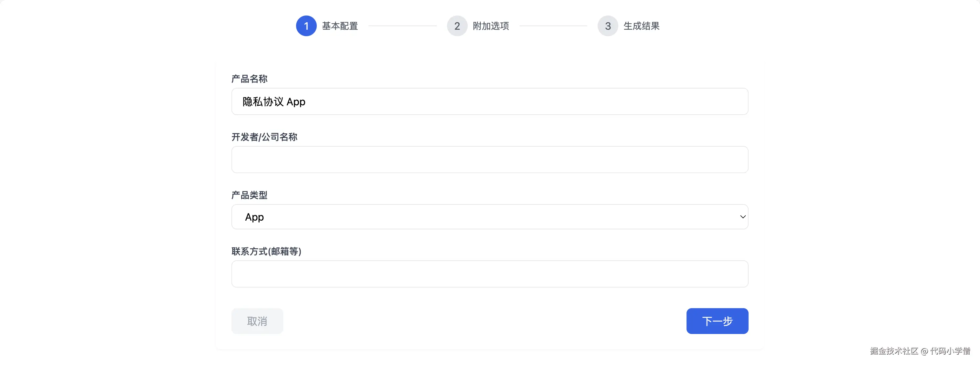980x365 pixels.
Task: Open the 产品类型 dropdown showing App
Action: coord(490,217)
